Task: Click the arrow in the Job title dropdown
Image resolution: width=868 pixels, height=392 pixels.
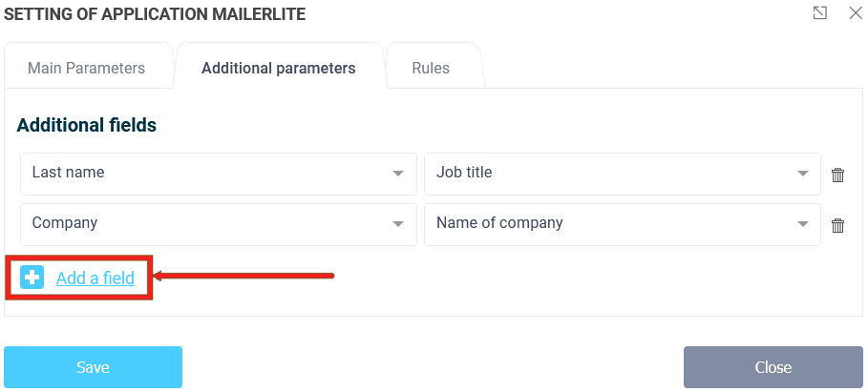Action: click(802, 174)
